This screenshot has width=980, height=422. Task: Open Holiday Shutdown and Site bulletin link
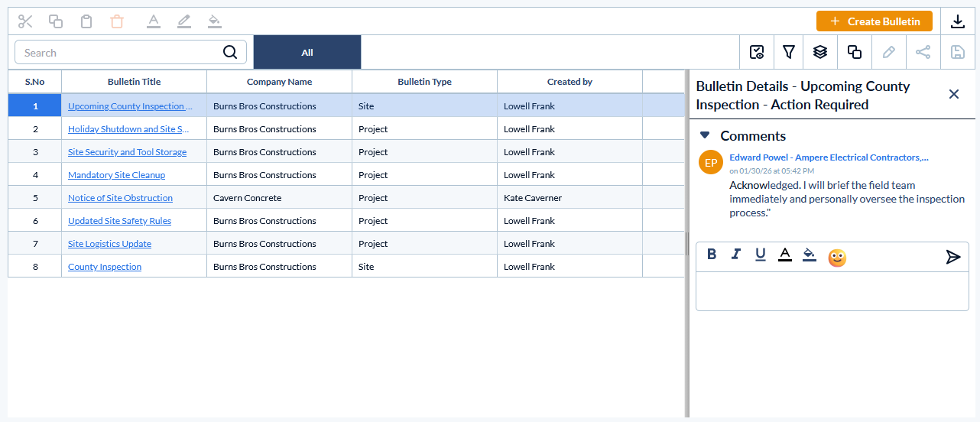pyautogui.click(x=128, y=129)
